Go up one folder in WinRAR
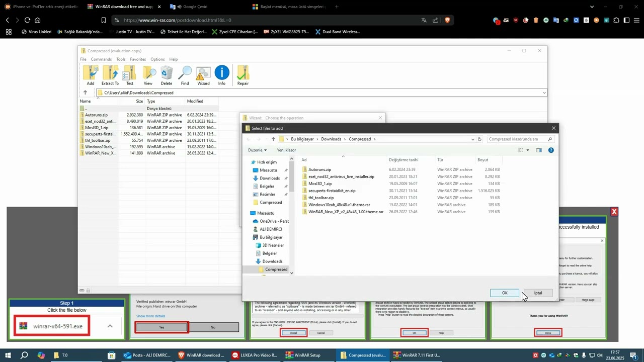 point(85,93)
